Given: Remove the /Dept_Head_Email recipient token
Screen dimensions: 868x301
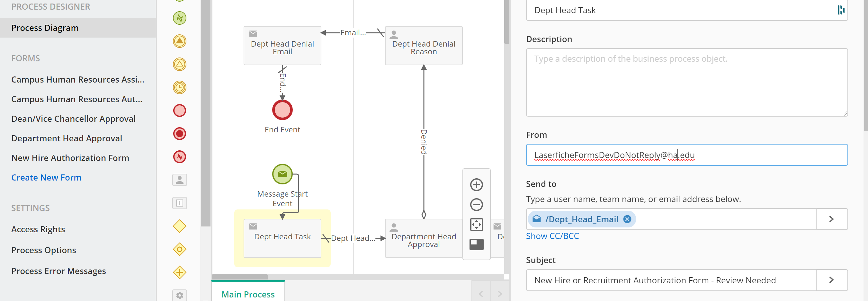Looking at the screenshot, I should point(627,219).
